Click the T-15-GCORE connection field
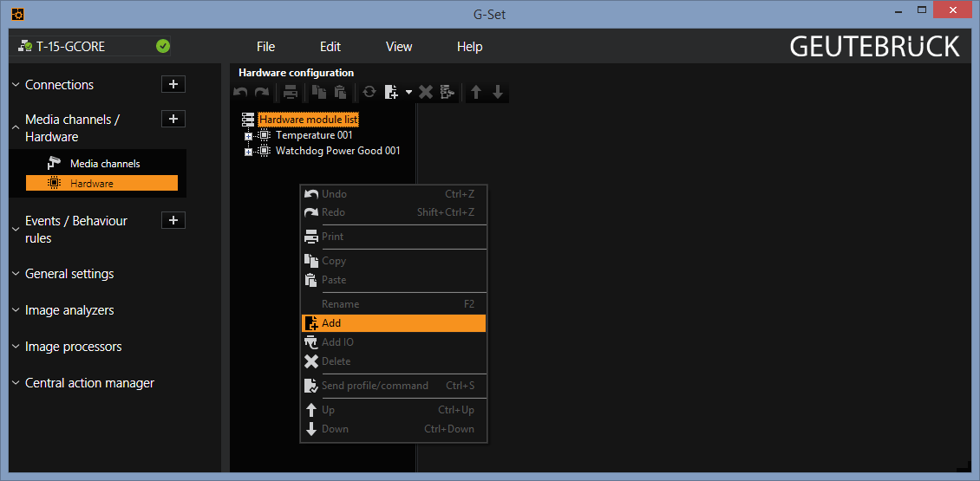The width and height of the screenshot is (980, 481). pos(90,46)
